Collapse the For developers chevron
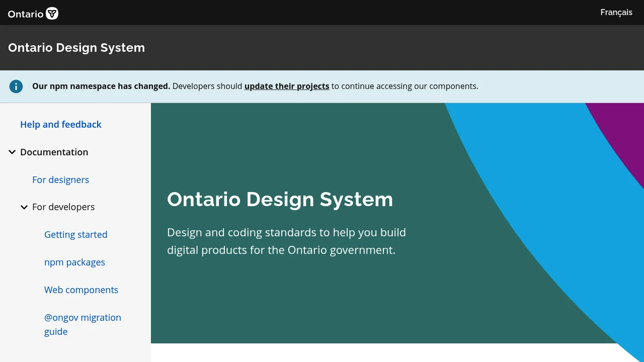644x362 pixels. (x=24, y=207)
